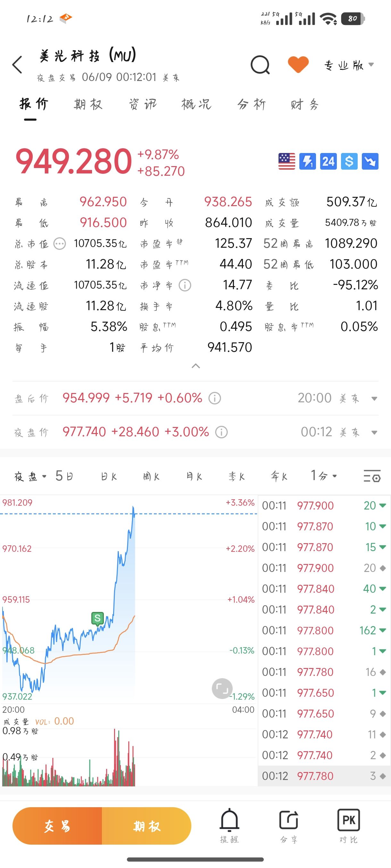Screen dimensions: 391x868
Task: Open the search magnifier icon
Action: tap(260, 65)
